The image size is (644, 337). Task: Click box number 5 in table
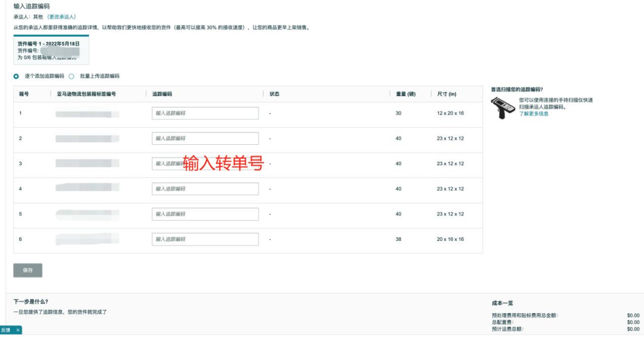pos(20,214)
